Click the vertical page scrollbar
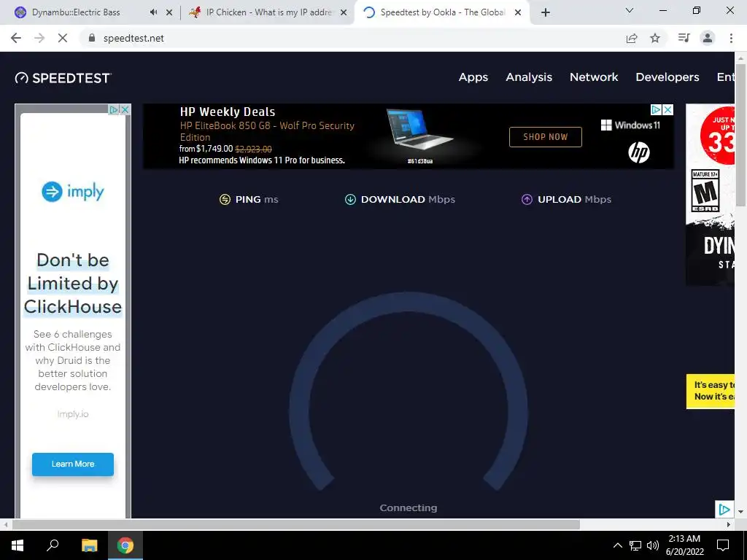 (x=740, y=134)
